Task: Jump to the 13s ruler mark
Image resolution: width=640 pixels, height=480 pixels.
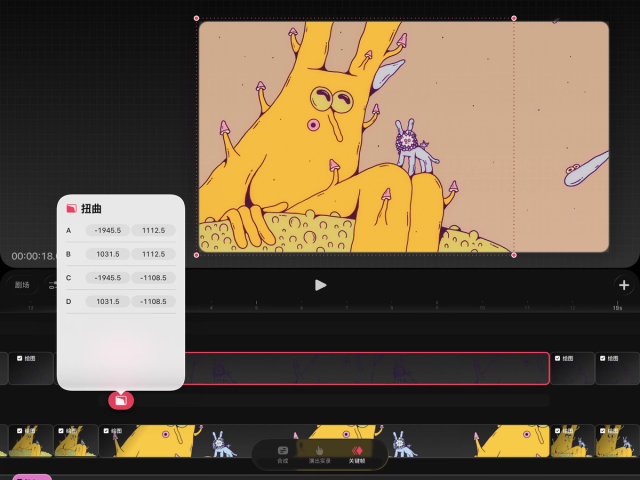Action: 617,307
